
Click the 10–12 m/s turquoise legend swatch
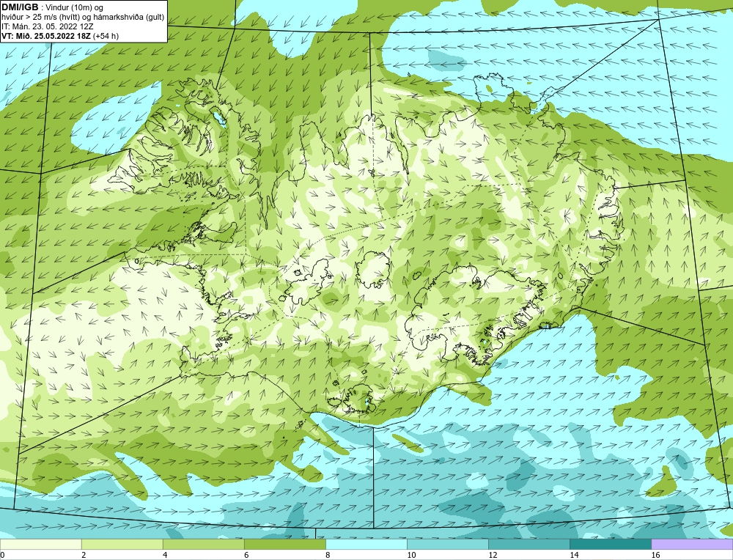tap(447, 544)
